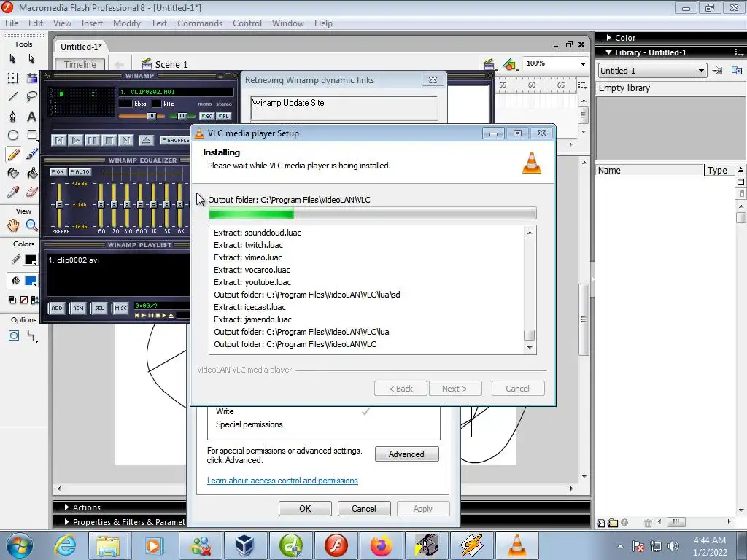
Task: Click the Winamp play button
Action: (75, 140)
